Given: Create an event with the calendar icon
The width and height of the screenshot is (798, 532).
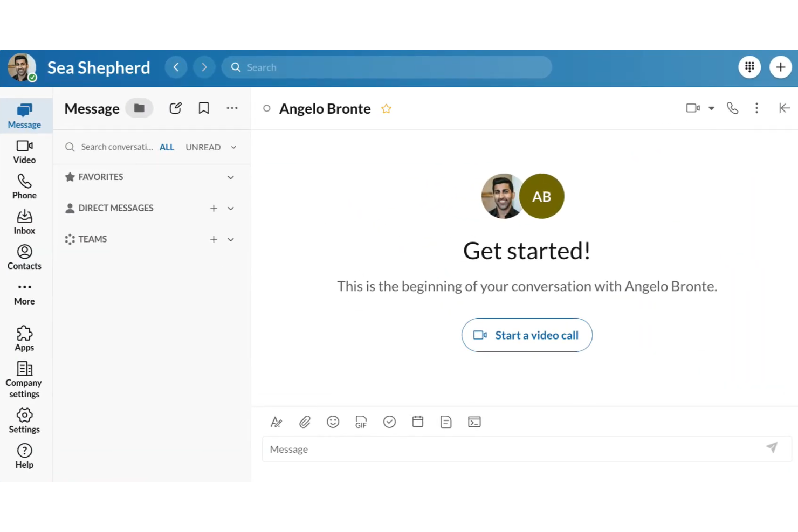Looking at the screenshot, I should tap(418, 422).
